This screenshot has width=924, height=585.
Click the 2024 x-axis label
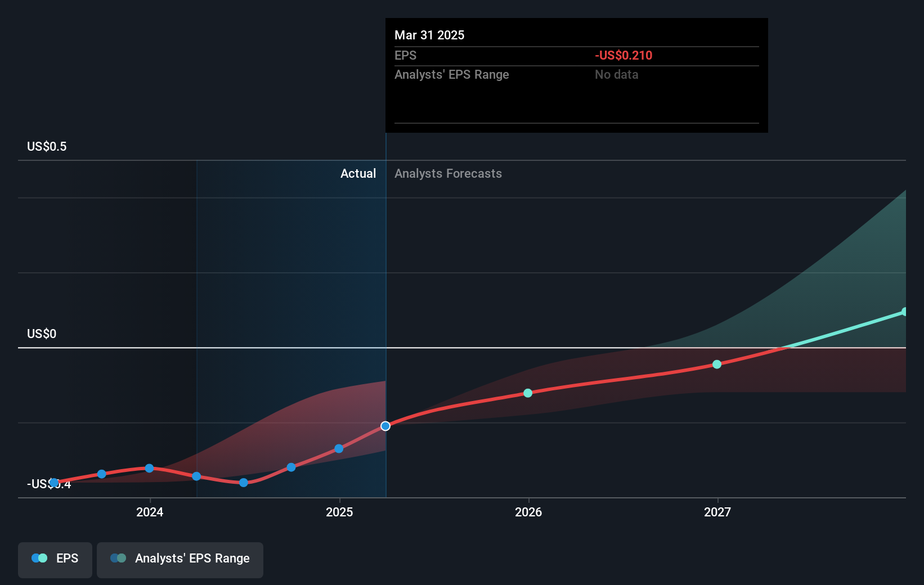(x=150, y=512)
